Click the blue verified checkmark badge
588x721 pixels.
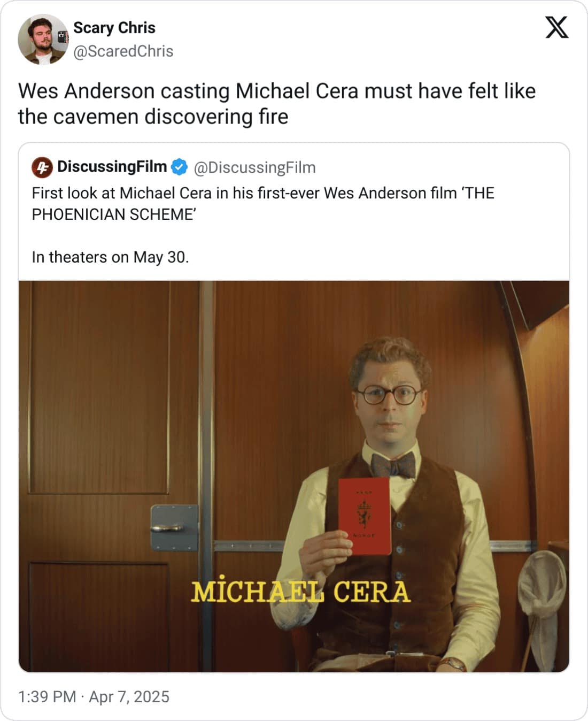coord(179,167)
